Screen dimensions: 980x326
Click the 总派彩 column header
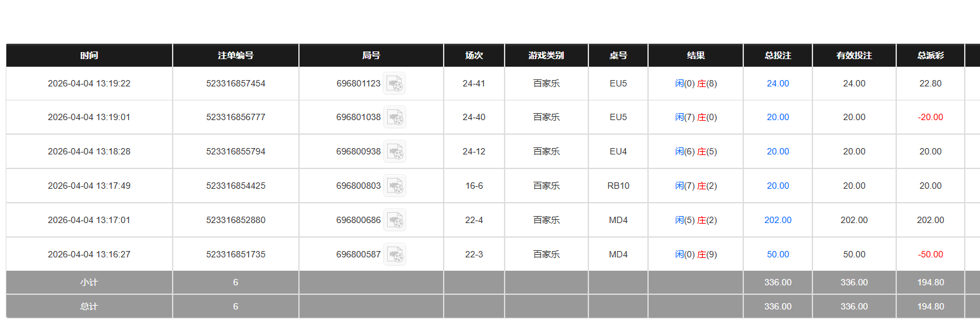click(x=930, y=55)
